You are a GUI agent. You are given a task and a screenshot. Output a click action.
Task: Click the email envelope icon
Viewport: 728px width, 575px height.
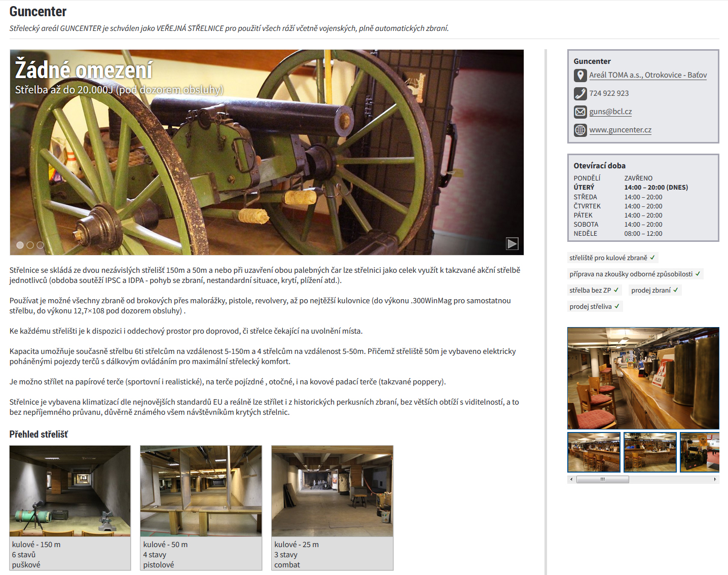coord(580,112)
